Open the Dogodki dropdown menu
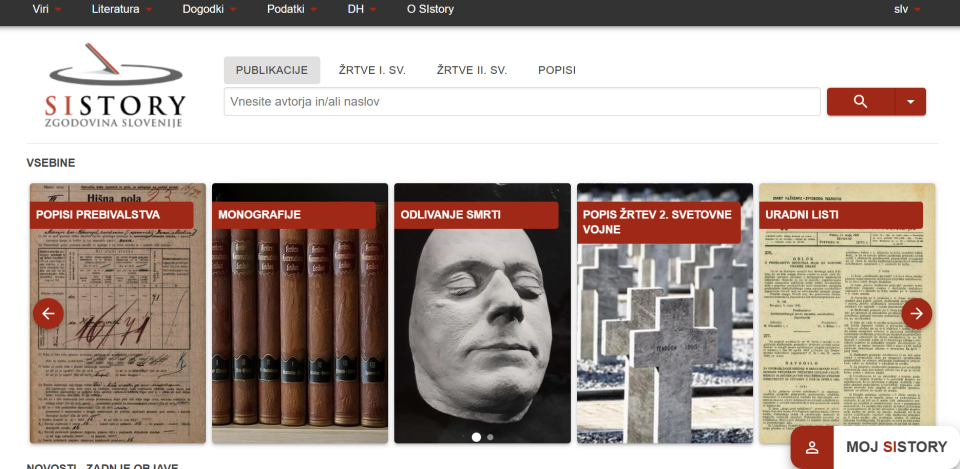This screenshot has width=960, height=469. tap(209, 9)
